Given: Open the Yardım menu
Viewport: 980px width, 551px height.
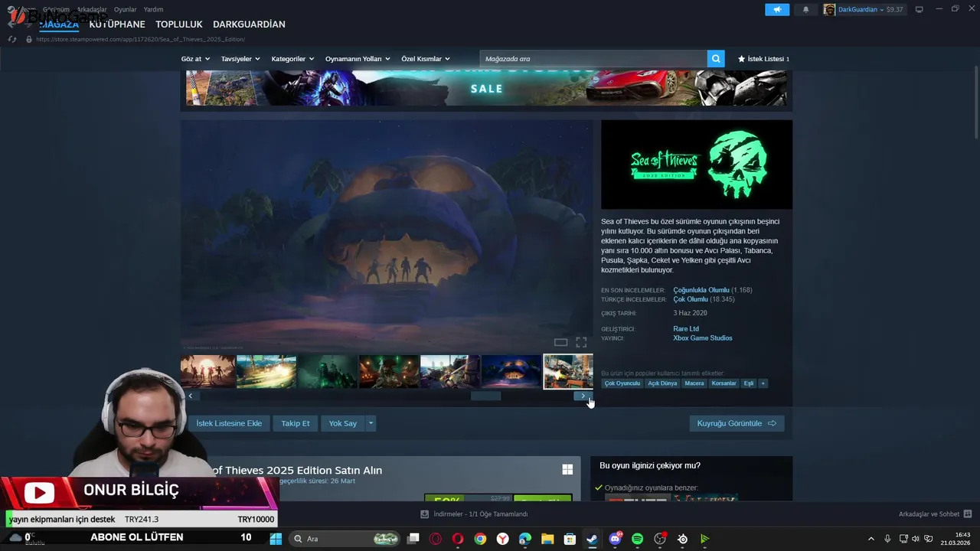Looking at the screenshot, I should tap(153, 9).
